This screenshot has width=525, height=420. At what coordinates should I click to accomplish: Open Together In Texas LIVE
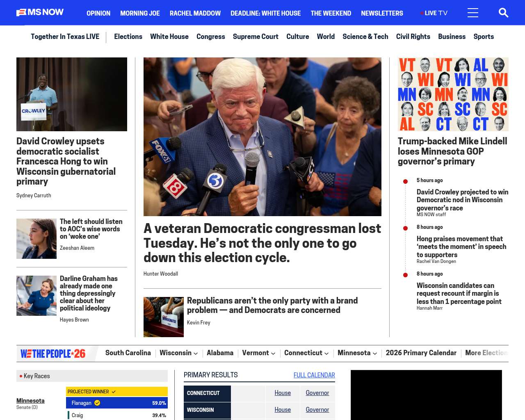coord(65,37)
